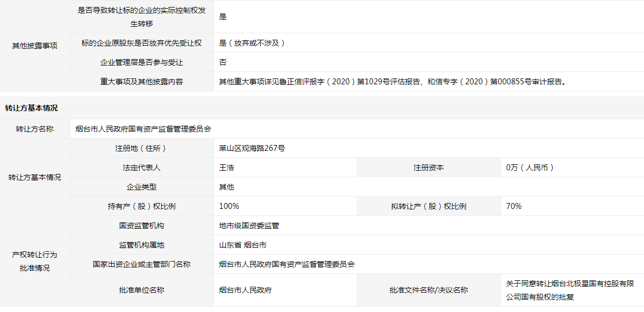Select the 企业类型 label
The height and width of the screenshot is (312, 644).
142,187
